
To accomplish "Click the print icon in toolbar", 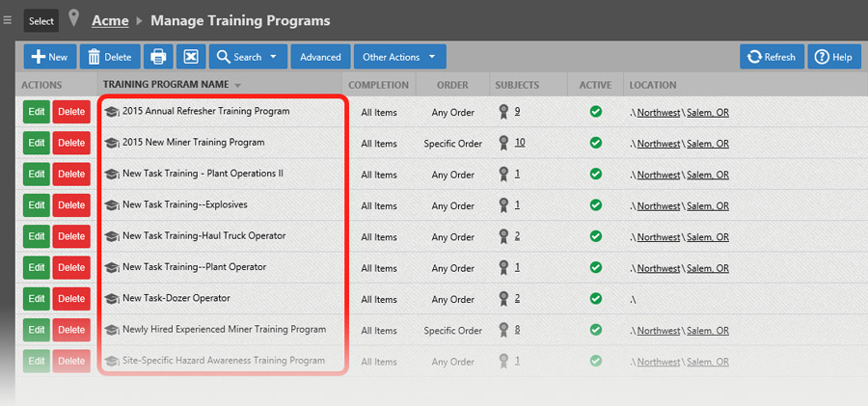I will [x=158, y=57].
